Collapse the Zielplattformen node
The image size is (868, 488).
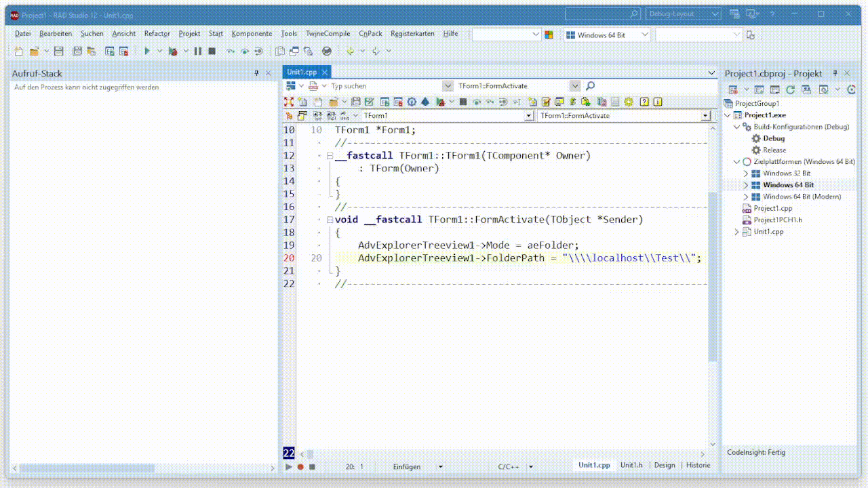click(737, 162)
